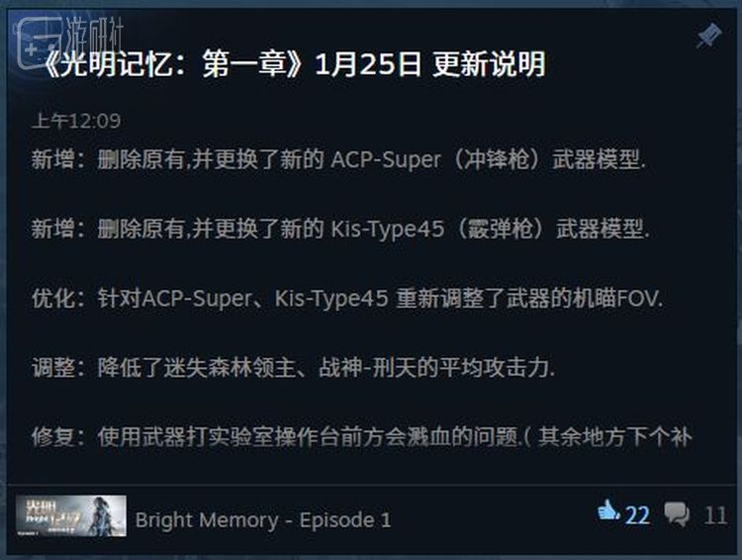Click the thumbs-up like icon
Viewport: 742px width, 560px height.
(x=608, y=513)
